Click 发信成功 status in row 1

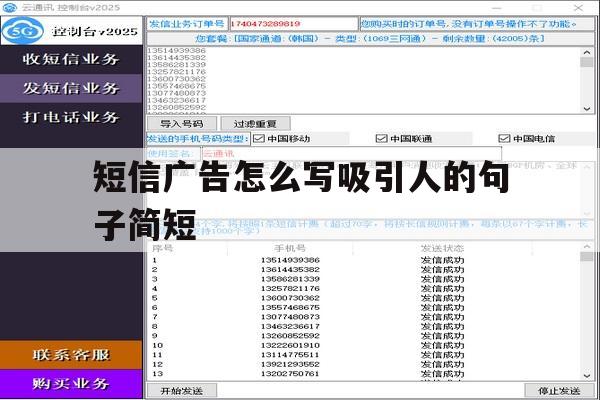click(442, 260)
